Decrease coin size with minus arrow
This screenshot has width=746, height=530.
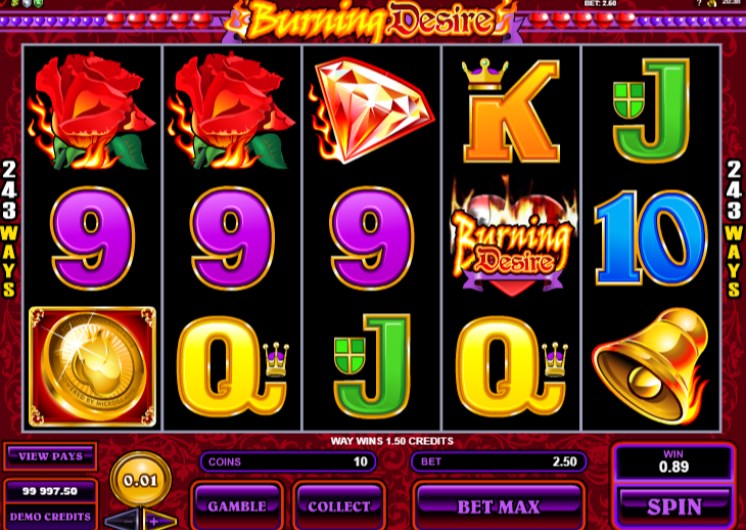coord(123,521)
